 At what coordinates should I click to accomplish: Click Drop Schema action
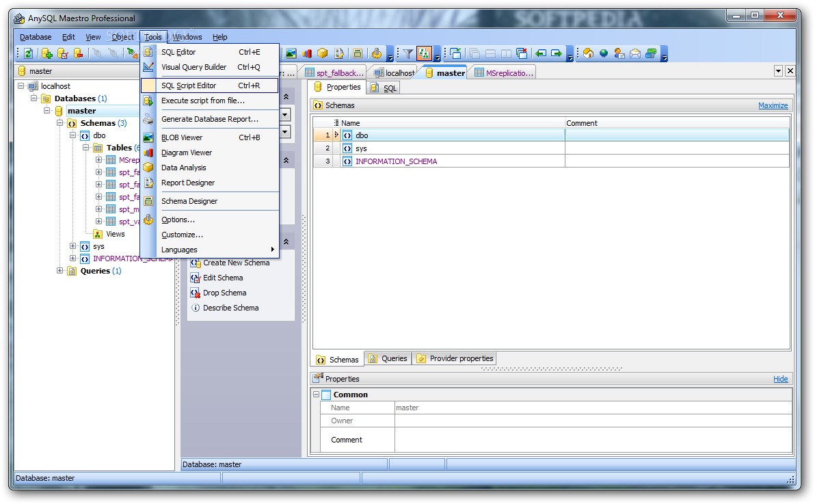tap(218, 293)
